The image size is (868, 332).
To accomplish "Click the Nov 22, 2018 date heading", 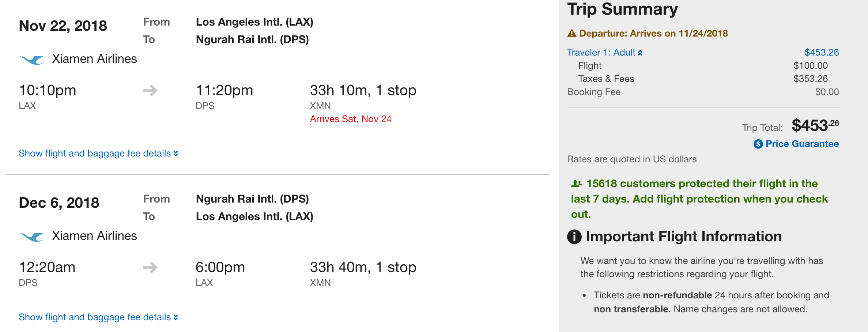I will click(x=63, y=26).
